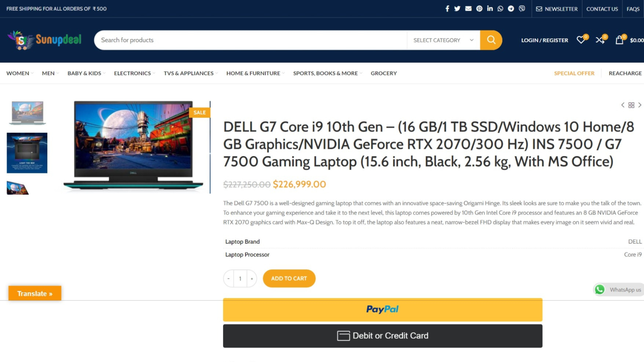This screenshot has height=362, width=644.
Task: Open the Twitter social icon
Action: 457,9
